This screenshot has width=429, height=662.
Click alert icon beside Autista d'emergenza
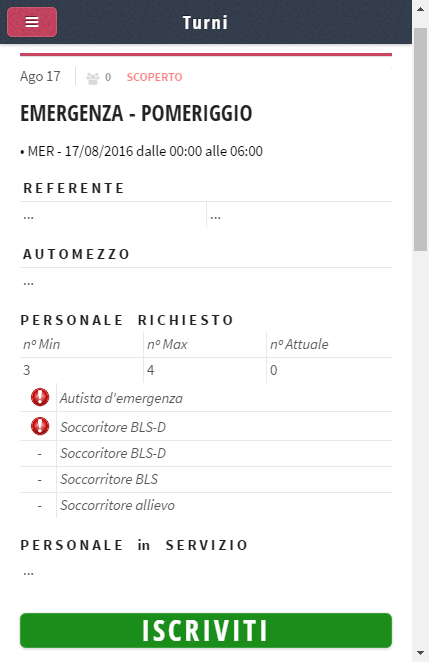click(40, 397)
